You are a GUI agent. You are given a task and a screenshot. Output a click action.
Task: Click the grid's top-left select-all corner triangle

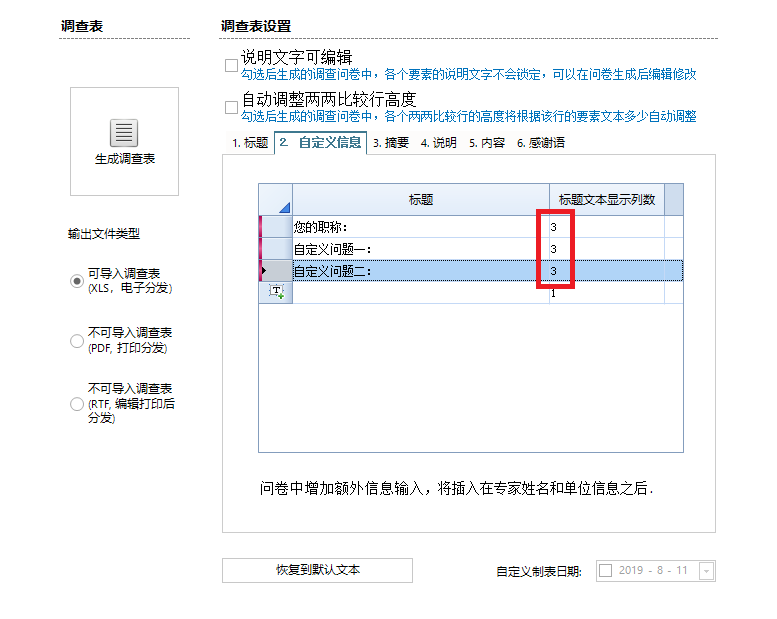[x=282, y=206]
